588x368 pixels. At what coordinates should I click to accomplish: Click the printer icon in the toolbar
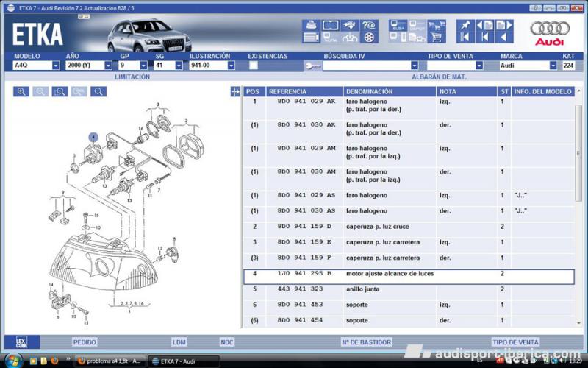pyautogui.click(x=311, y=25)
